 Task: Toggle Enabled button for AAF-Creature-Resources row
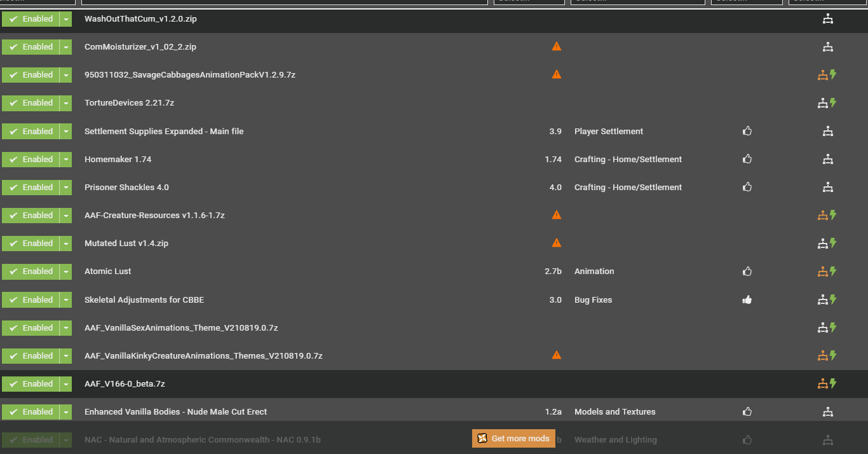point(31,216)
